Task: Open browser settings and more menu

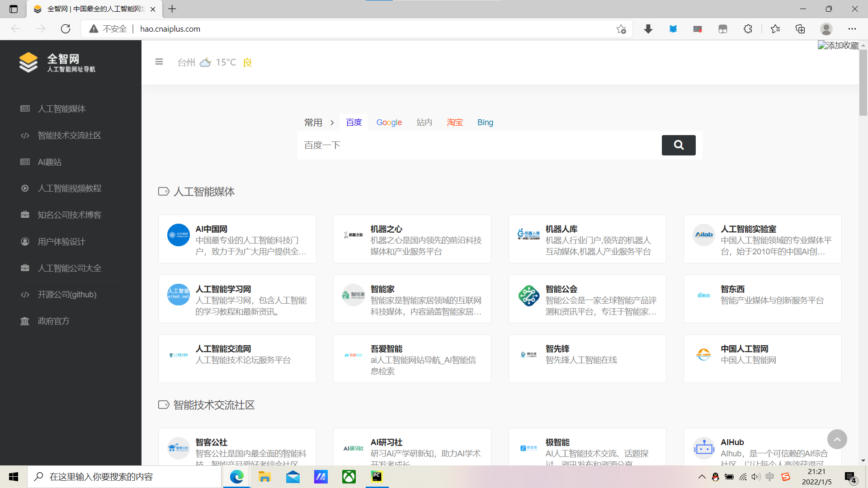Action: (x=852, y=29)
